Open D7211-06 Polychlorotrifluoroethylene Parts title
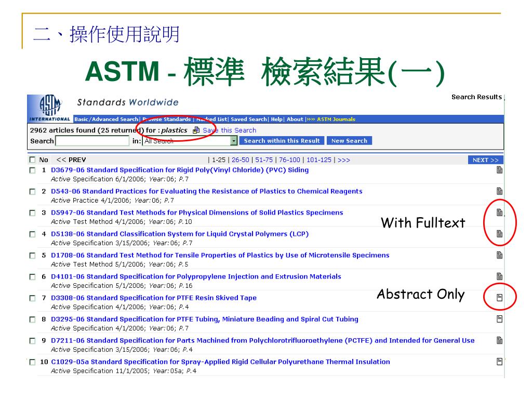Screen dimensions: 532x399 (x=262, y=340)
